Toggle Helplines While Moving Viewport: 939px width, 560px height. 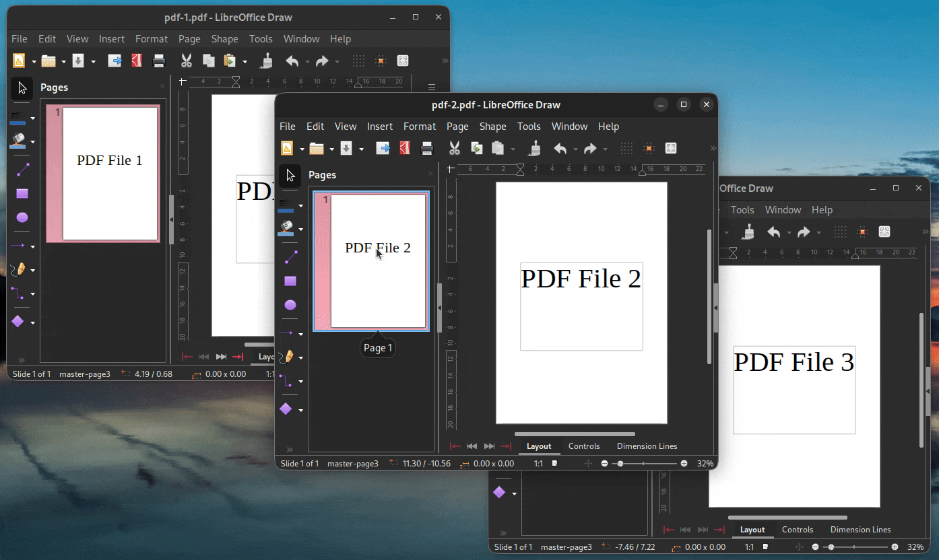click(649, 148)
